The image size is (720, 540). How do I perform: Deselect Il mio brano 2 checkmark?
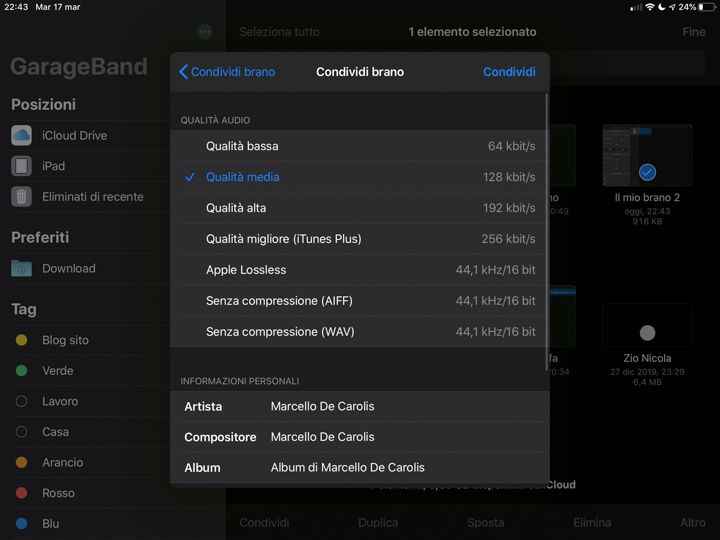point(647,173)
